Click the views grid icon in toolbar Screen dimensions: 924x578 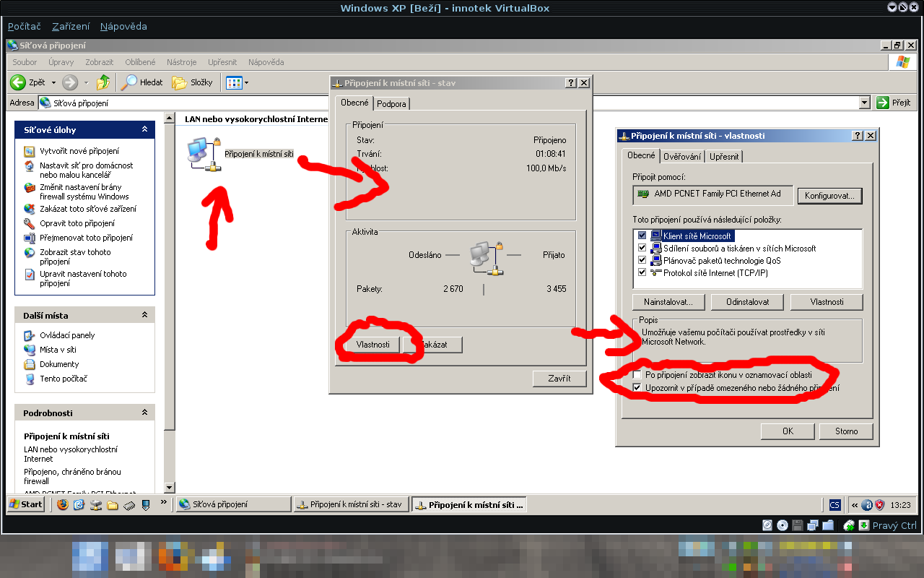tap(233, 82)
